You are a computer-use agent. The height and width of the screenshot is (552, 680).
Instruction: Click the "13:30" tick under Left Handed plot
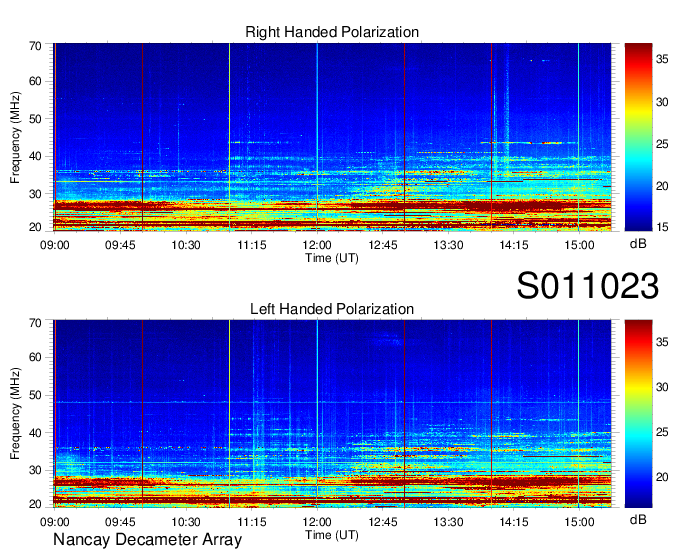(448, 522)
